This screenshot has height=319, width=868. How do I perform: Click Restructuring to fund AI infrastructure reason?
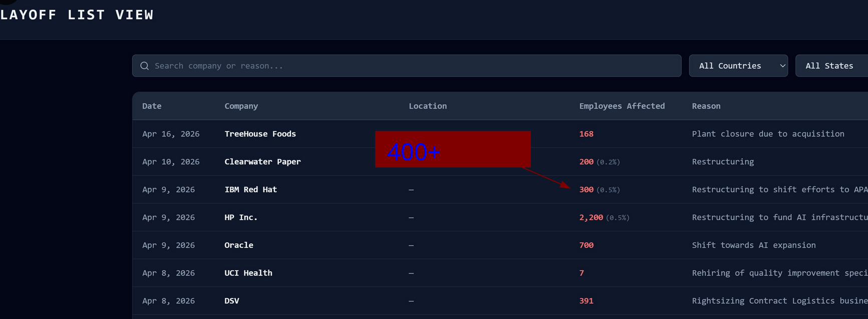[x=780, y=217]
